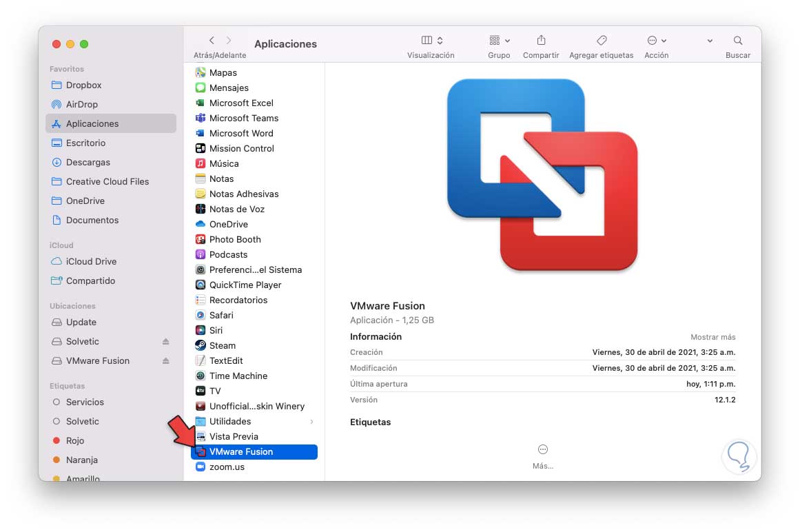Click the Más... actions button
Viewport: 800px width, 532px height.
click(543, 456)
